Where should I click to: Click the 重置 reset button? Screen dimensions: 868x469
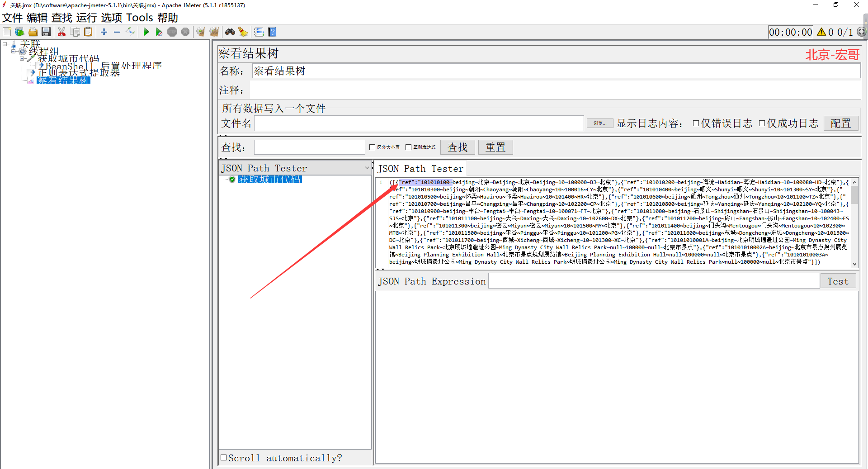coord(495,147)
